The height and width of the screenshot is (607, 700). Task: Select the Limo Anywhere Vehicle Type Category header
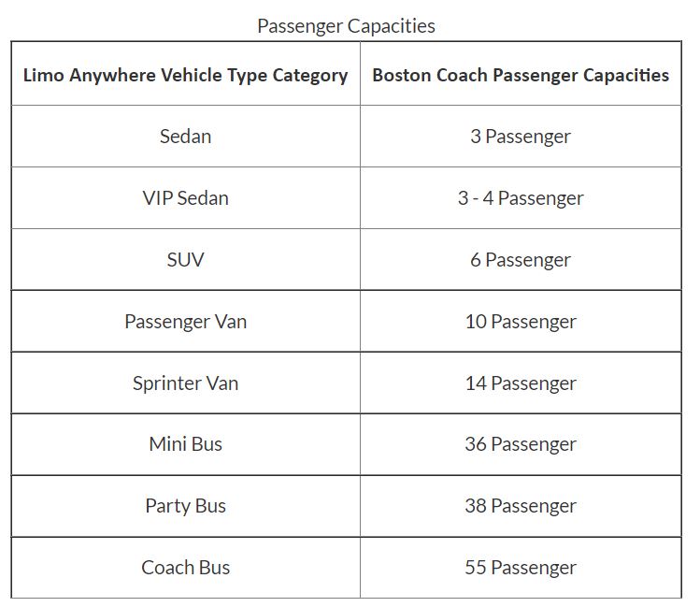coord(185,75)
